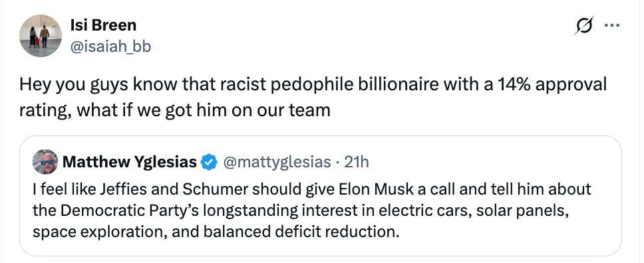Select the Matthew Yglesias name in quote
The height and width of the screenshot is (263, 644).
pyautogui.click(x=129, y=163)
